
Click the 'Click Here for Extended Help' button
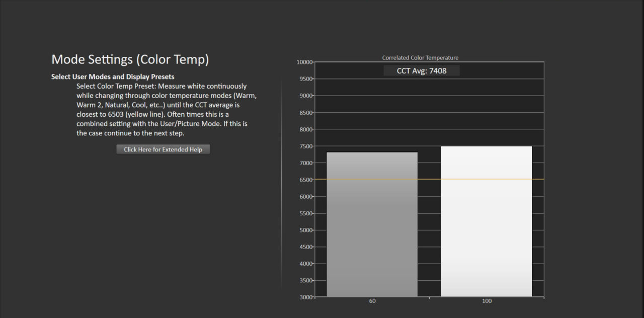(x=163, y=149)
